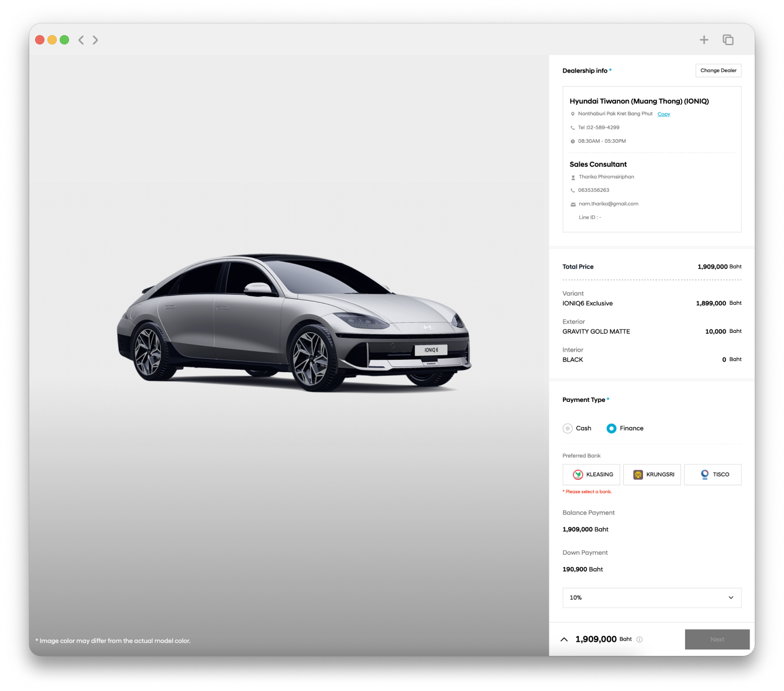The image size is (784, 691).
Task: Select the Finance payment radio button
Action: [611, 428]
